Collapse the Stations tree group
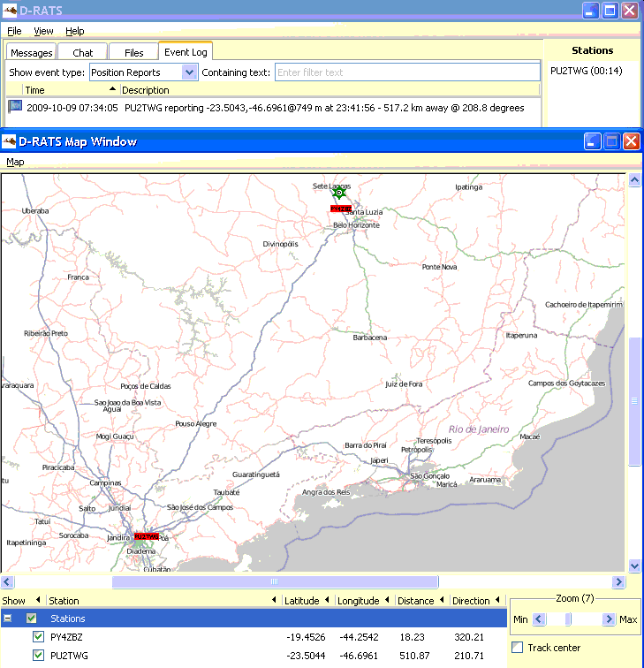Screen dimensions: 644x668 pyautogui.click(x=9, y=619)
